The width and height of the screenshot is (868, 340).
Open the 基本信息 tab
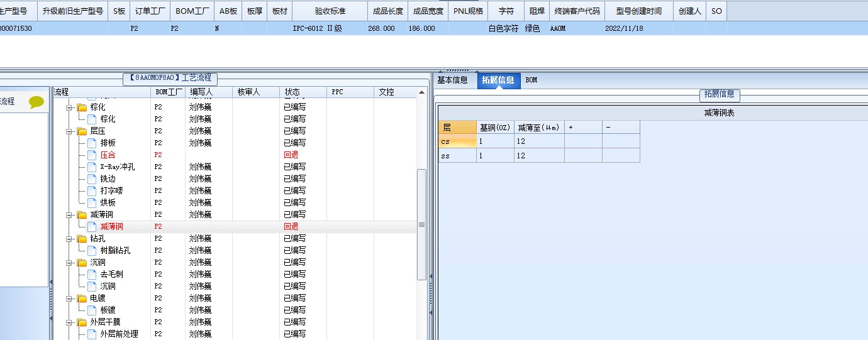453,80
